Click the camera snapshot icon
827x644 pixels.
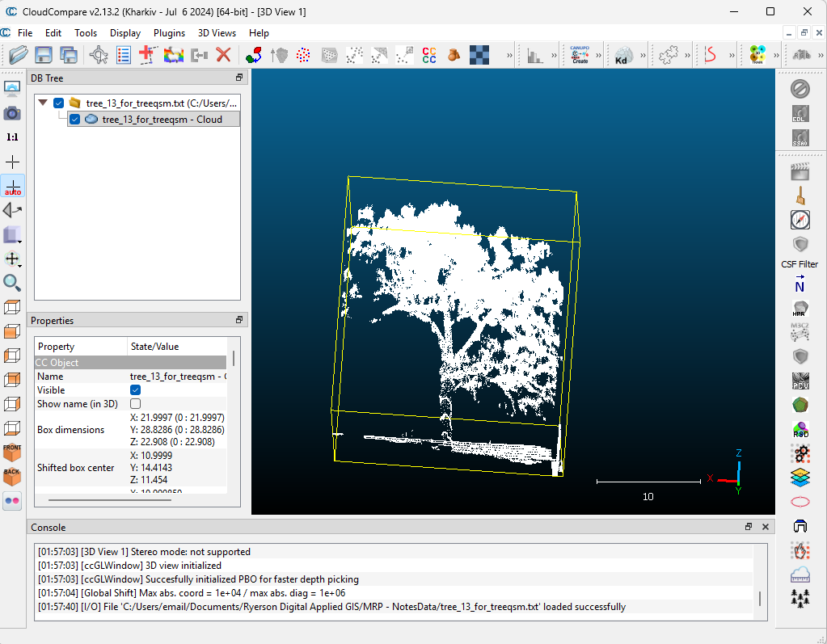click(12, 113)
